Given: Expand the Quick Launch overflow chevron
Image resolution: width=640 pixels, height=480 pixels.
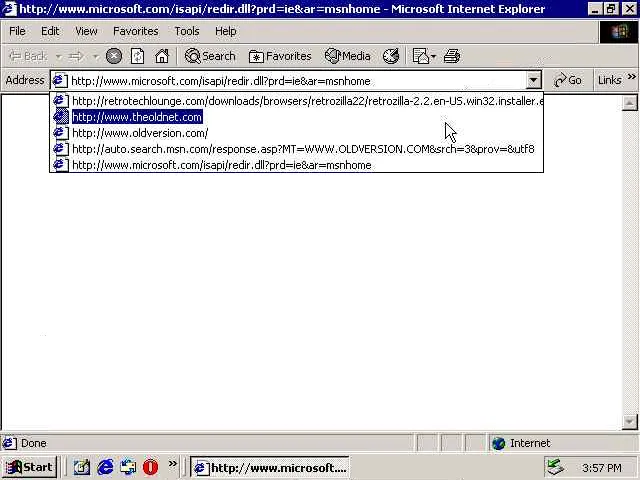Looking at the screenshot, I should (x=173, y=463).
